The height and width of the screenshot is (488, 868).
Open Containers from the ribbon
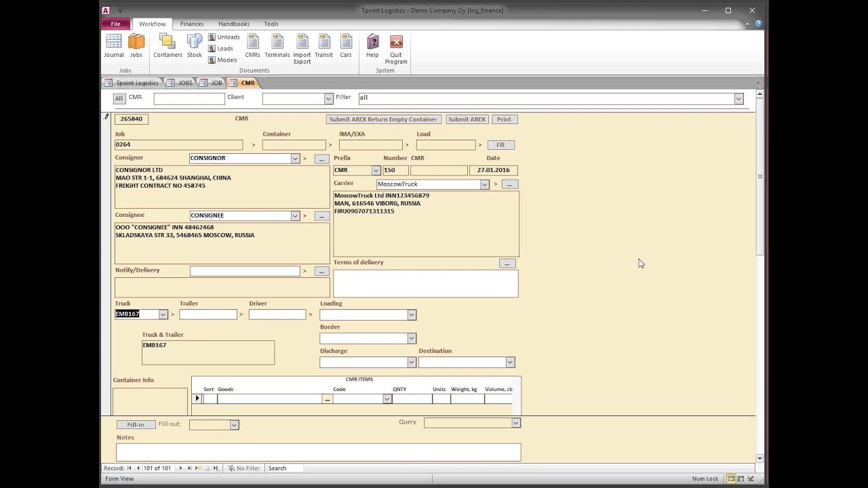(167, 45)
